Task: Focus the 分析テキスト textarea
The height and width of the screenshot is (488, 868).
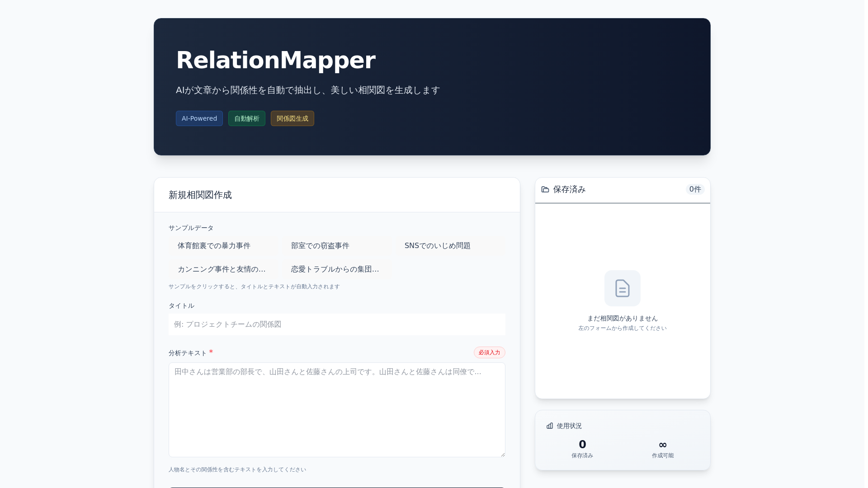Action: (x=337, y=410)
